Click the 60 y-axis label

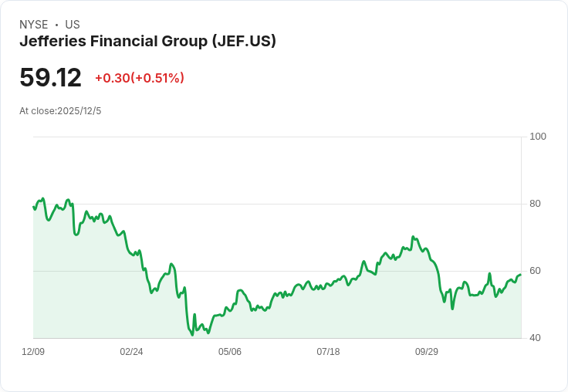pyautogui.click(x=535, y=271)
